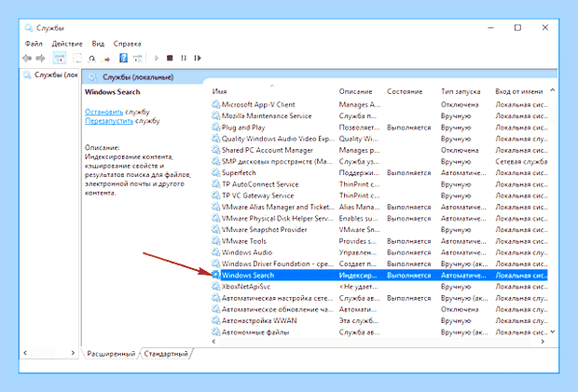Click the left pane scroll-left arrow
578x392 pixels.
click(x=25, y=353)
